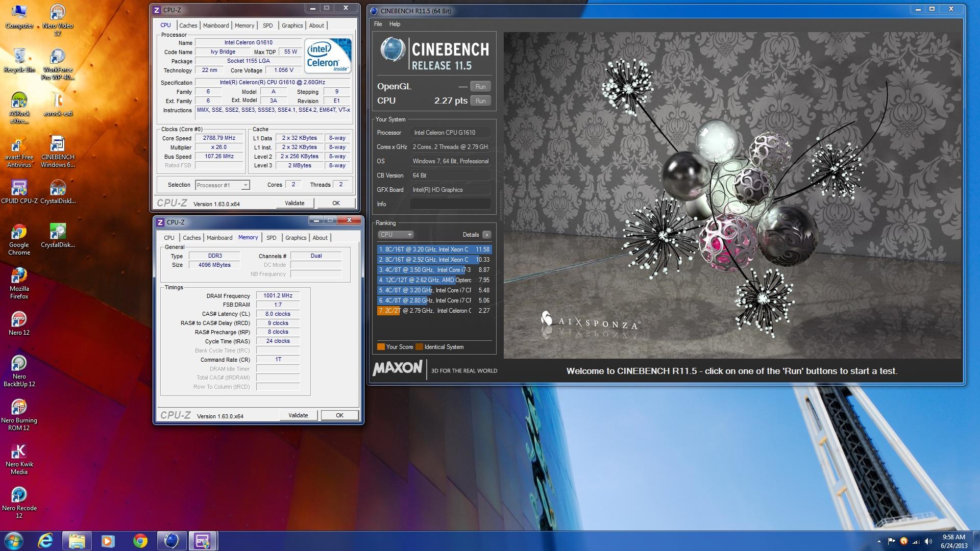Click the Info input field in CINEBENCH

(x=450, y=204)
